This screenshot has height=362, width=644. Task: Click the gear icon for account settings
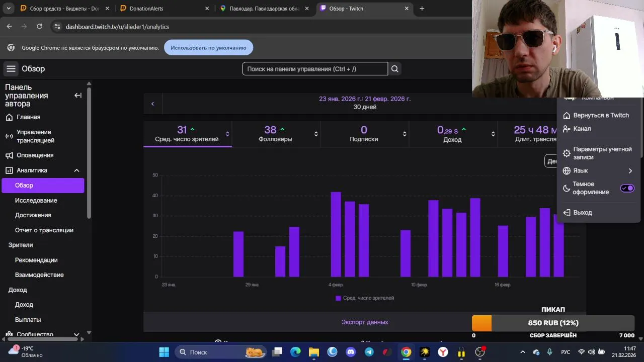click(x=567, y=153)
